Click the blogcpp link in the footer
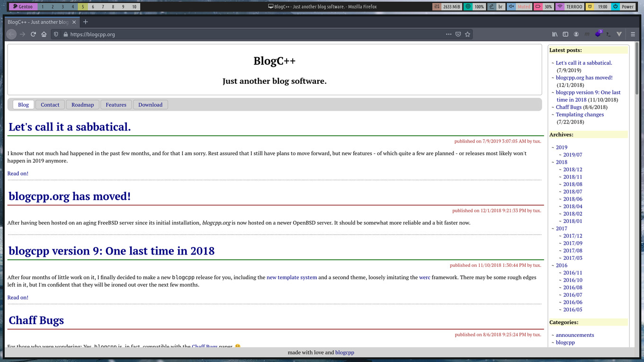The image size is (644, 362). [x=345, y=353]
